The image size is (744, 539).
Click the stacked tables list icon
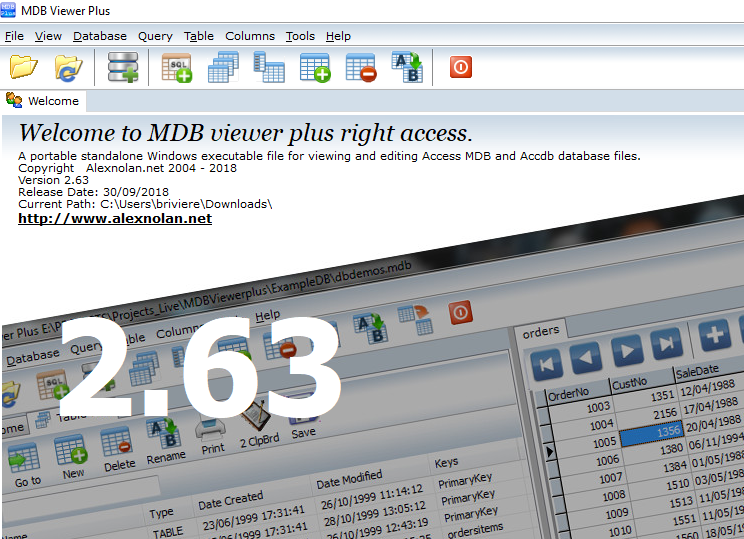[x=223, y=67]
